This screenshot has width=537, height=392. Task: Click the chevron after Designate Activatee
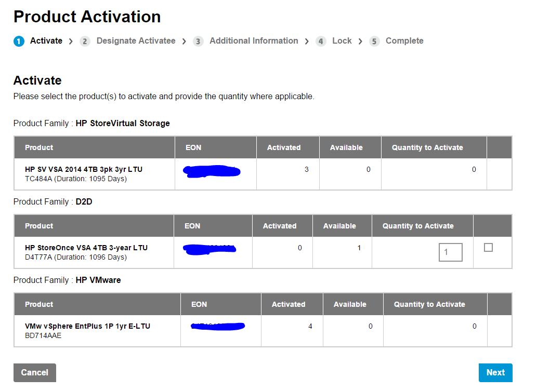(x=184, y=42)
